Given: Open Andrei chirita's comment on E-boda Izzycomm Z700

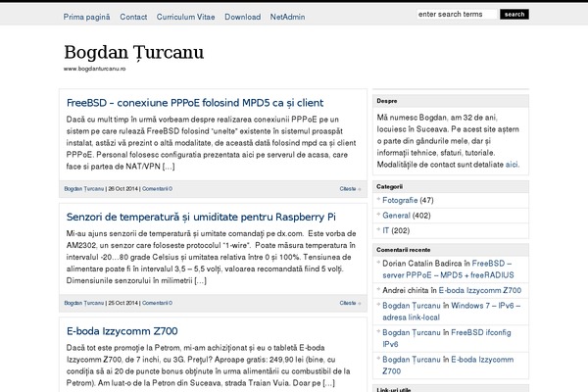Looking at the screenshot, I should point(479,290).
